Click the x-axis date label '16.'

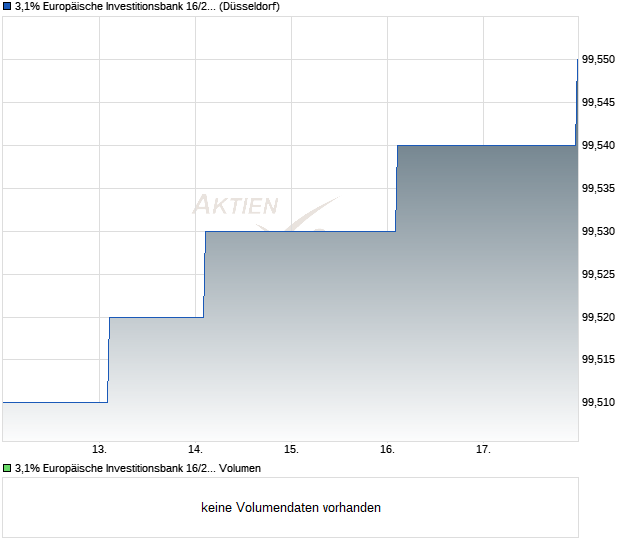coord(388,450)
